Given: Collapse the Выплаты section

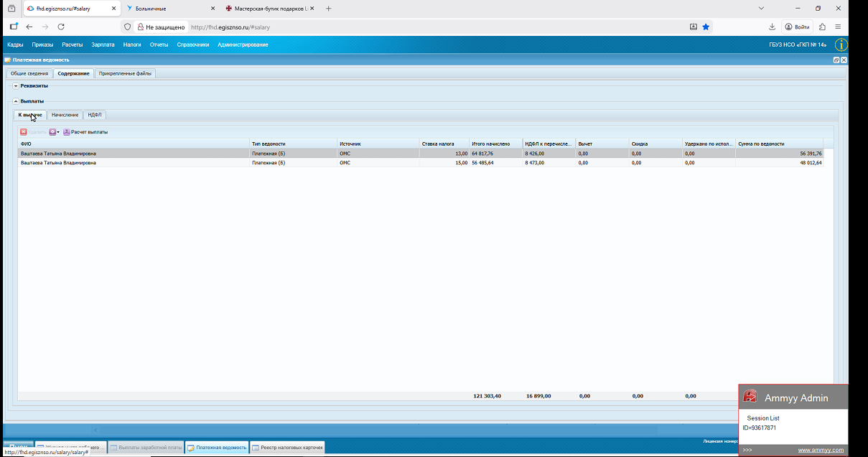Looking at the screenshot, I should 16,101.
